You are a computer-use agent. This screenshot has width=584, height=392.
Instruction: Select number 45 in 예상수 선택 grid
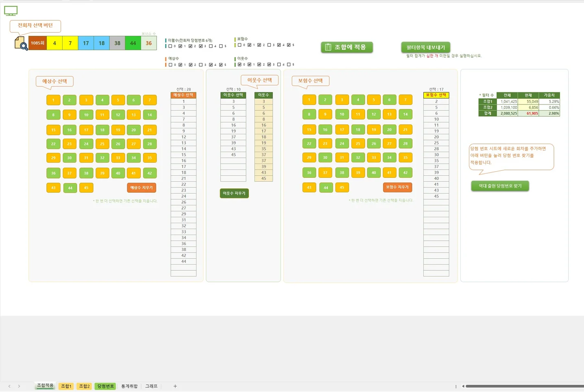(x=86, y=188)
